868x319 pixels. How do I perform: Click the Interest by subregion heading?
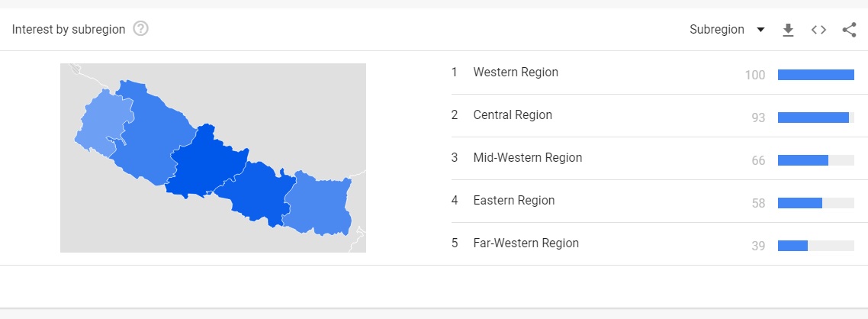(x=69, y=30)
